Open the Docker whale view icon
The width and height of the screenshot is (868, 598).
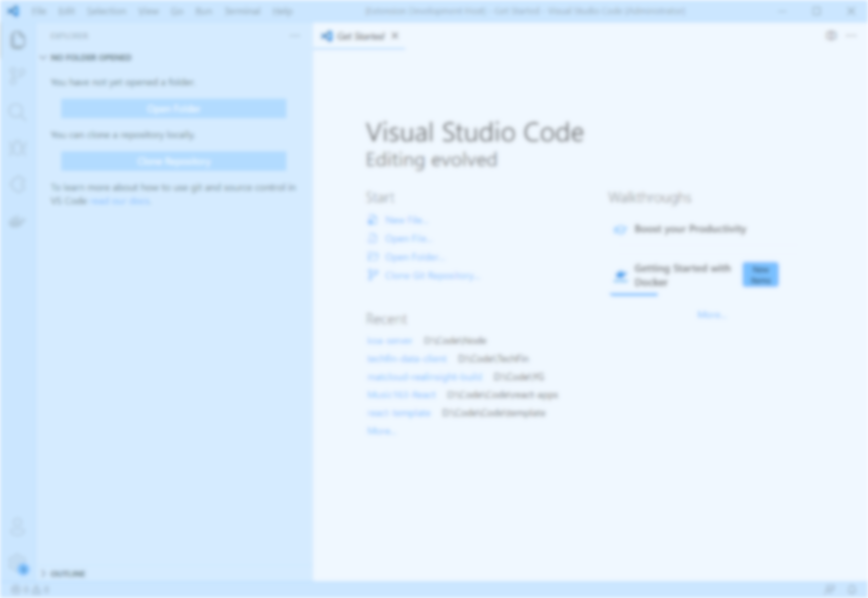coord(18,221)
